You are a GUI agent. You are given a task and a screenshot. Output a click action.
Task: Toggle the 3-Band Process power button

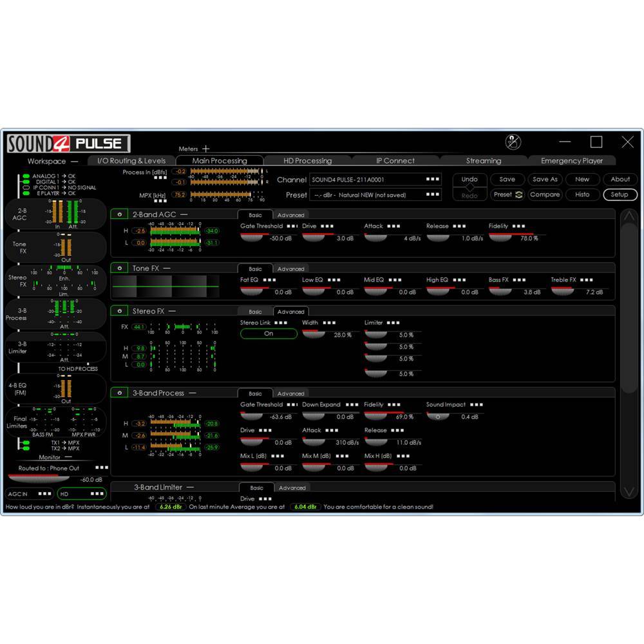[120, 393]
